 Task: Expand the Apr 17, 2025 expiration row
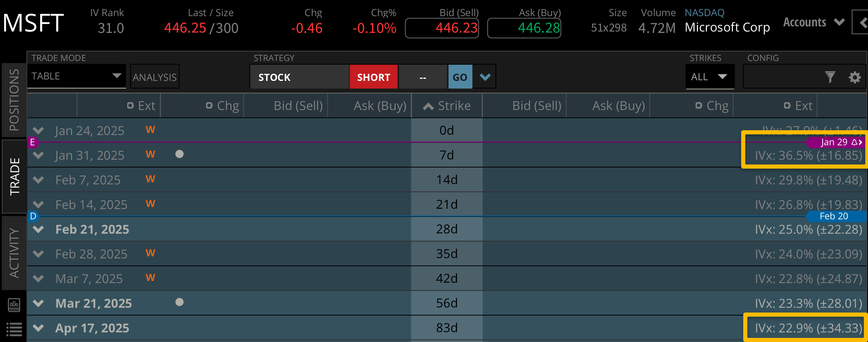38,328
